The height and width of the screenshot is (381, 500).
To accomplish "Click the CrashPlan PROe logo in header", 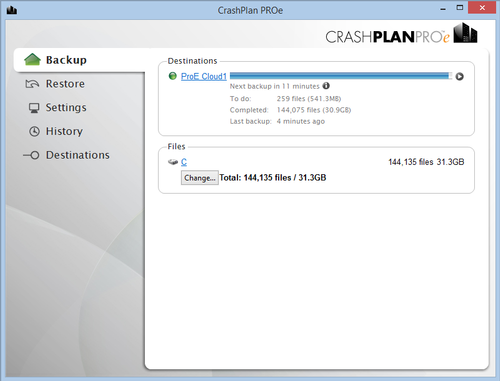I will [x=401, y=34].
